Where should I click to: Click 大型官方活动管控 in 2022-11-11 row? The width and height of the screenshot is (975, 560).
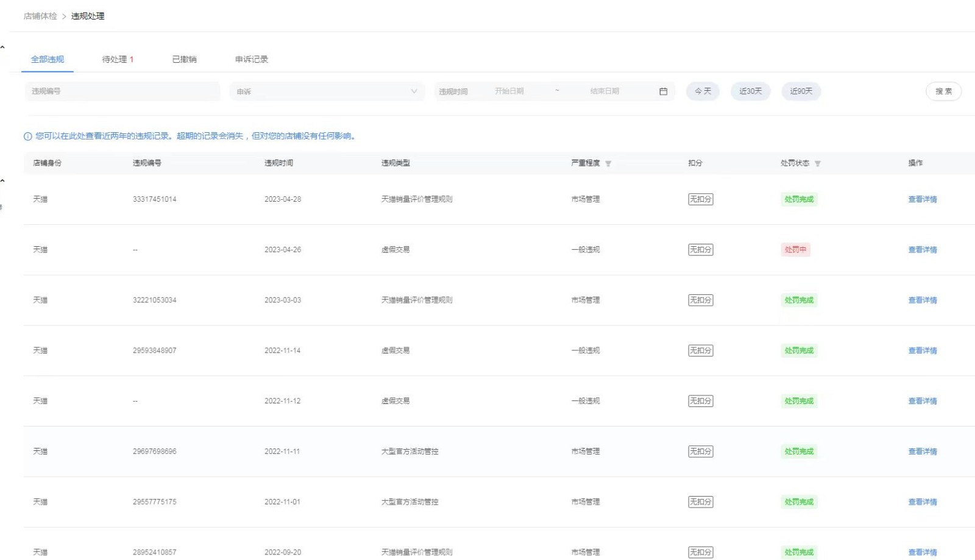(x=410, y=452)
